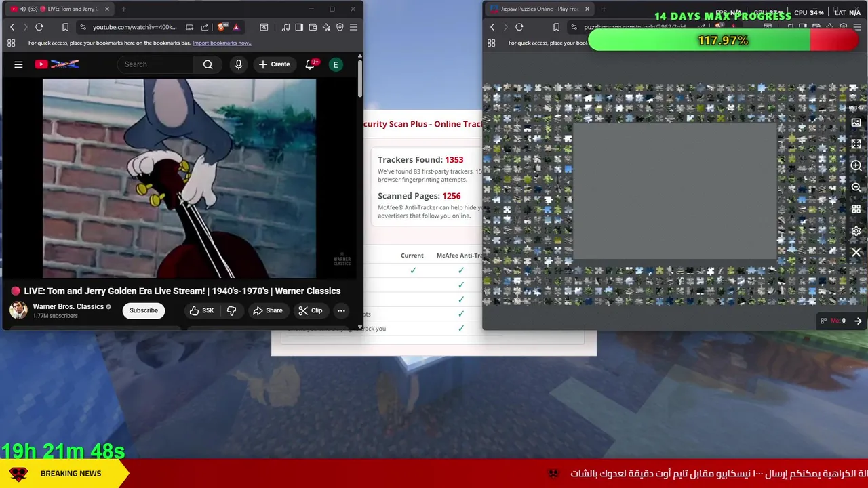Image resolution: width=868 pixels, height=488 pixels.
Task: Open a new tab in YouTube window
Action: 123,9
